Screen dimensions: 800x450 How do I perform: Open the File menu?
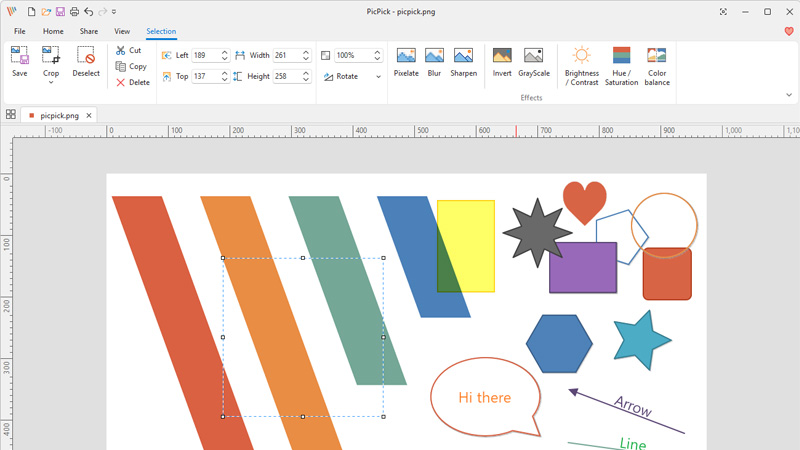coord(20,31)
